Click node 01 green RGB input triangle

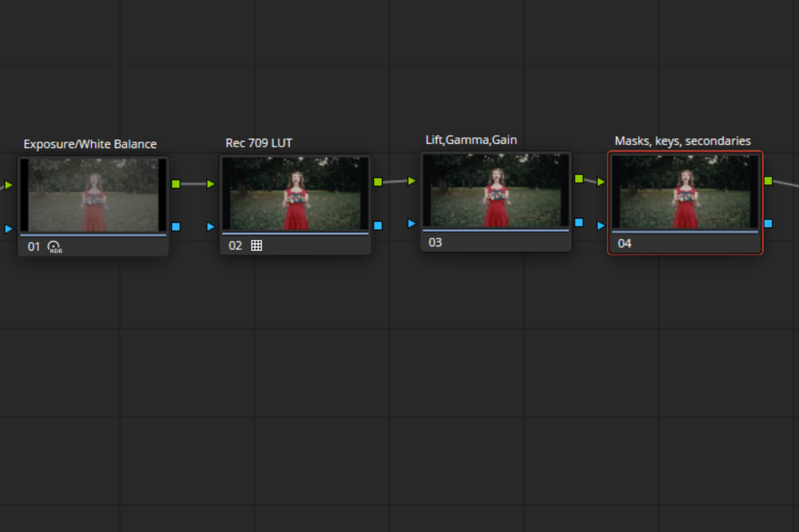click(x=9, y=184)
